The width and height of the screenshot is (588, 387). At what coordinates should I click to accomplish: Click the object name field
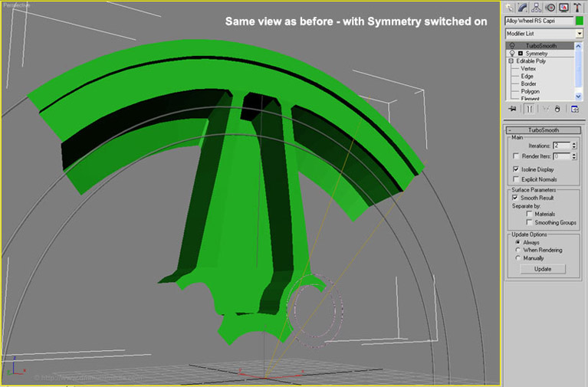(538, 21)
